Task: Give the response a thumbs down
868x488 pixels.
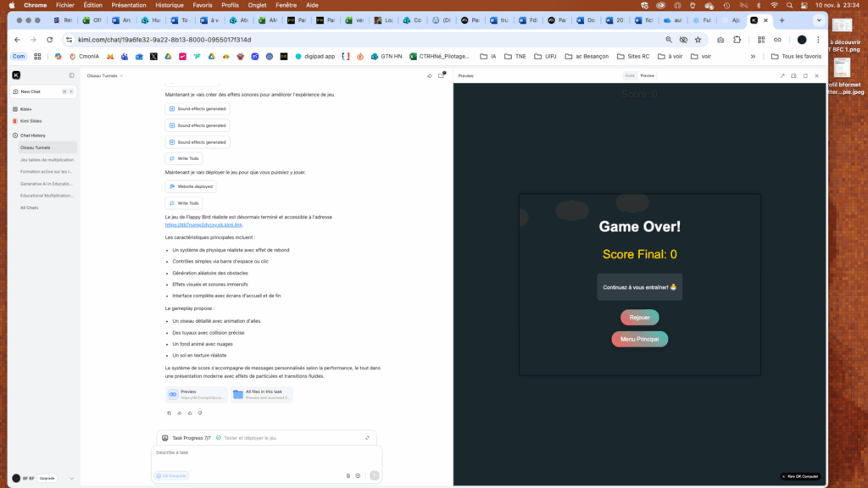Action: tap(200, 413)
